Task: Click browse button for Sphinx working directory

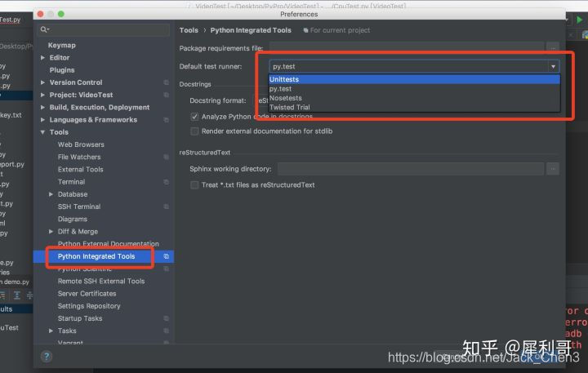Action: pyautogui.click(x=553, y=169)
